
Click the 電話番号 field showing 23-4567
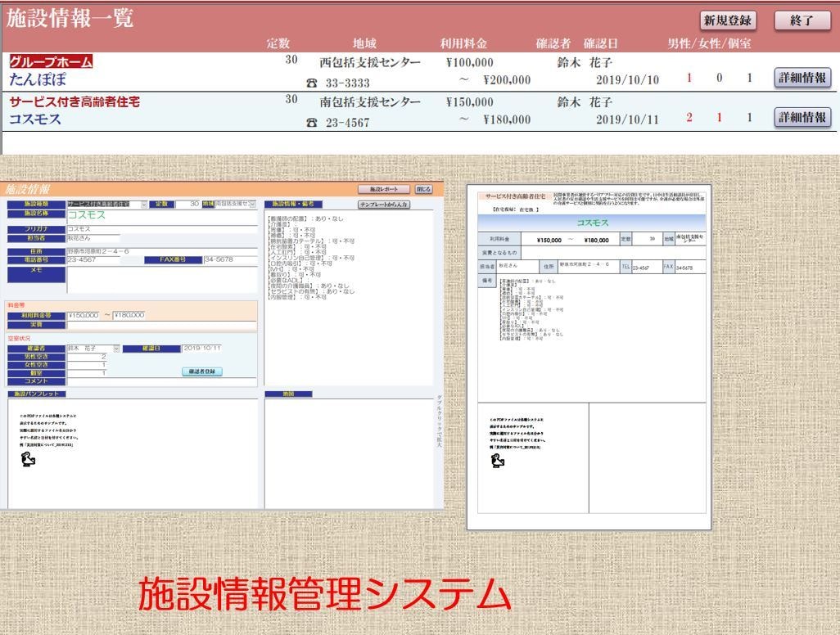[93, 259]
